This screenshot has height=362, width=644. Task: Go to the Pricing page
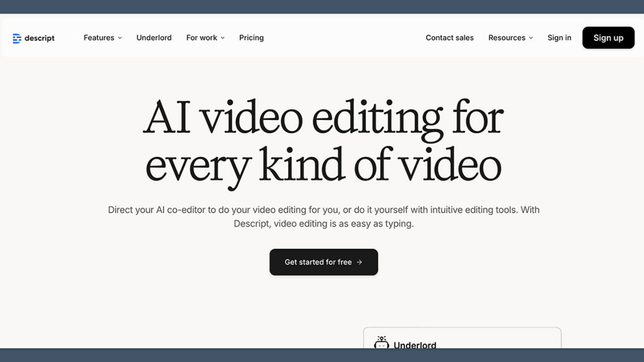(x=252, y=38)
